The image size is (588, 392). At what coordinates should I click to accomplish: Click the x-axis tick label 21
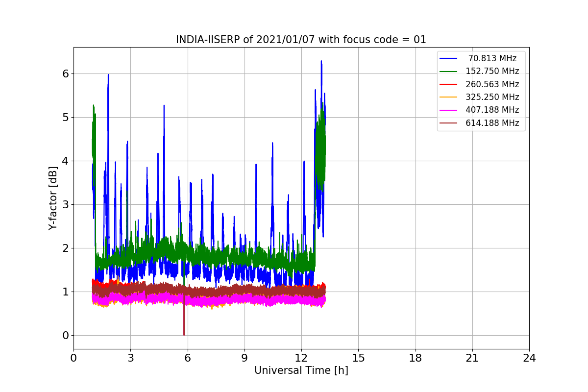[472, 358]
